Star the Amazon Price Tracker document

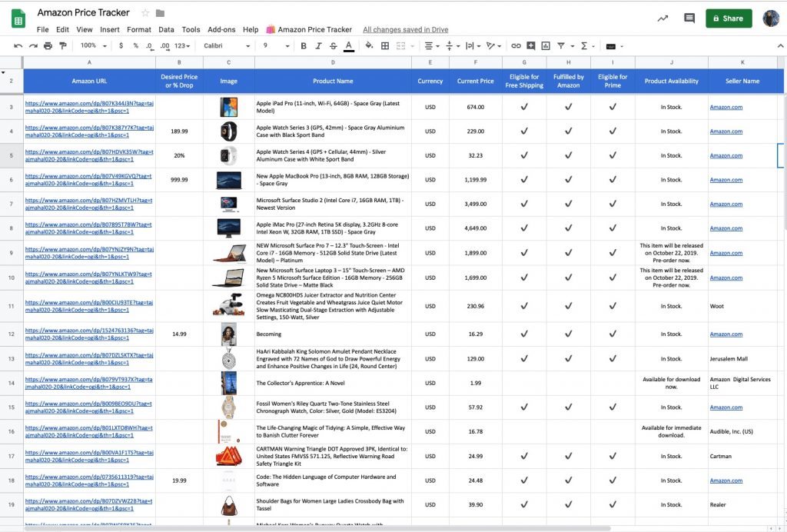pyautogui.click(x=145, y=13)
